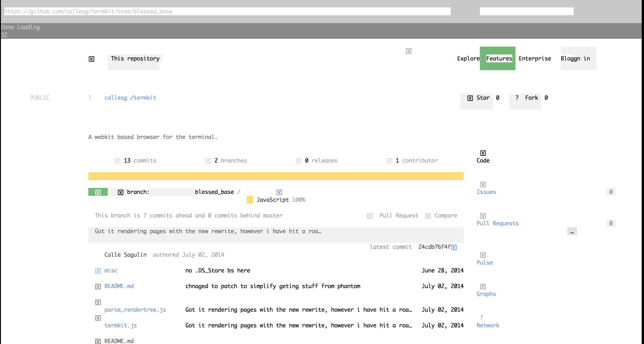Click the file icon above parse_rendertree.js
Image resolution: width=644 pixels, height=344 pixels.
pos(98,302)
